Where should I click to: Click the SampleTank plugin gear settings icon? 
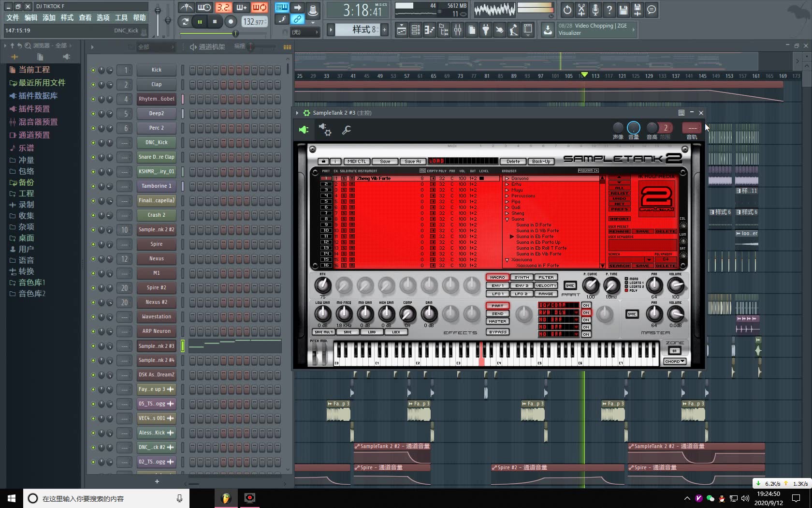325,129
